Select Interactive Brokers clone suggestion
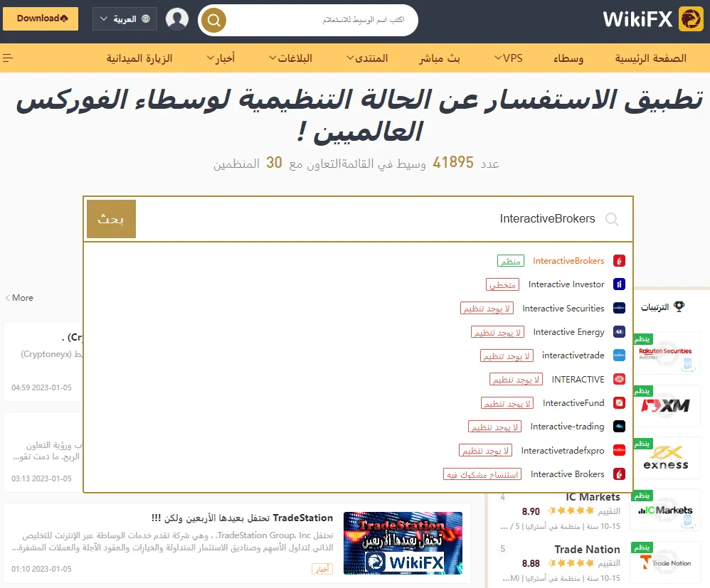710x588 pixels. coord(568,474)
